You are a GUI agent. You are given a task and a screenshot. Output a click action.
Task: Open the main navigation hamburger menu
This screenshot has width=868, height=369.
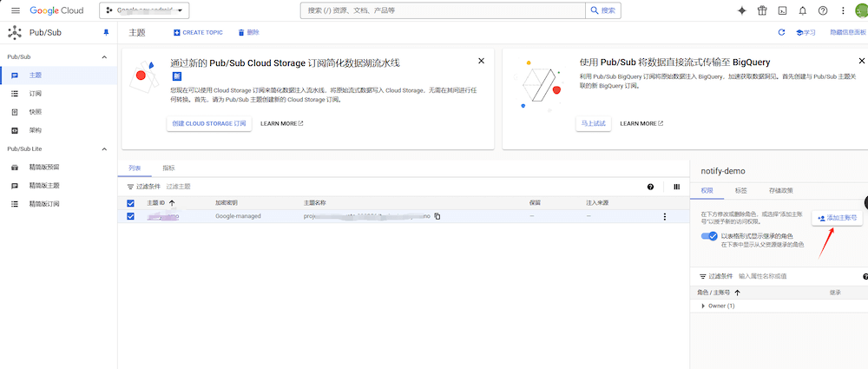[15, 10]
